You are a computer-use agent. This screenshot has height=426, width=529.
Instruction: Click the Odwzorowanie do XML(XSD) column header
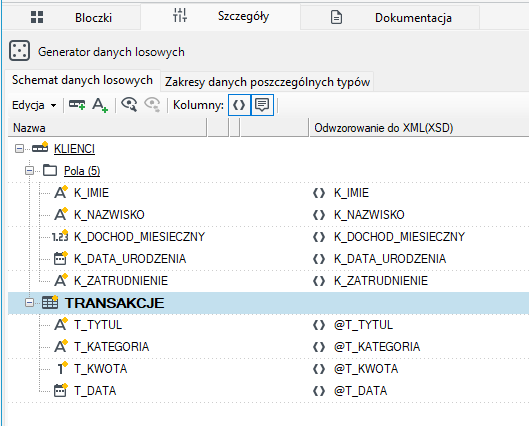click(x=419, y=128)
